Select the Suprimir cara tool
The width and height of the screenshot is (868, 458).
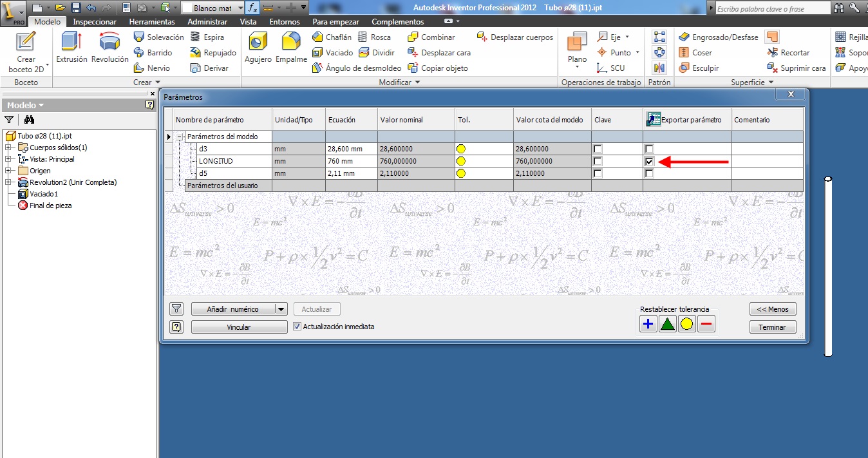click(796, 68)
